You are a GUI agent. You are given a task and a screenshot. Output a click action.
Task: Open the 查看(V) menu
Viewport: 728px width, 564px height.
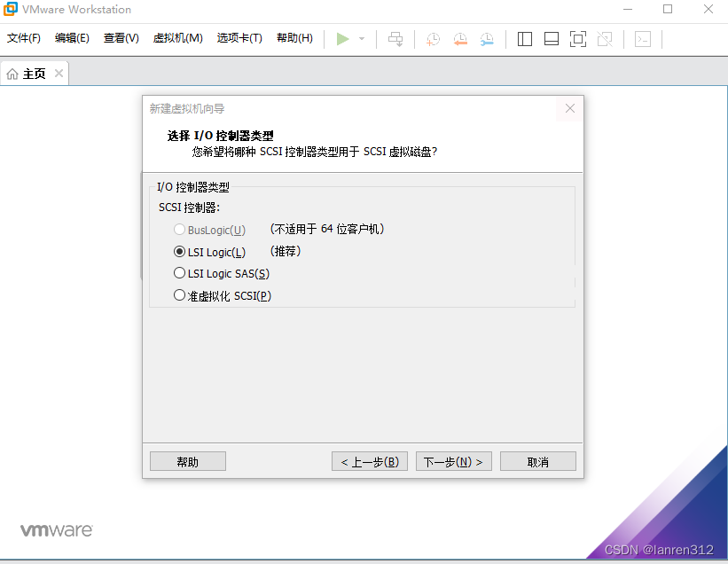click(121, 38)
